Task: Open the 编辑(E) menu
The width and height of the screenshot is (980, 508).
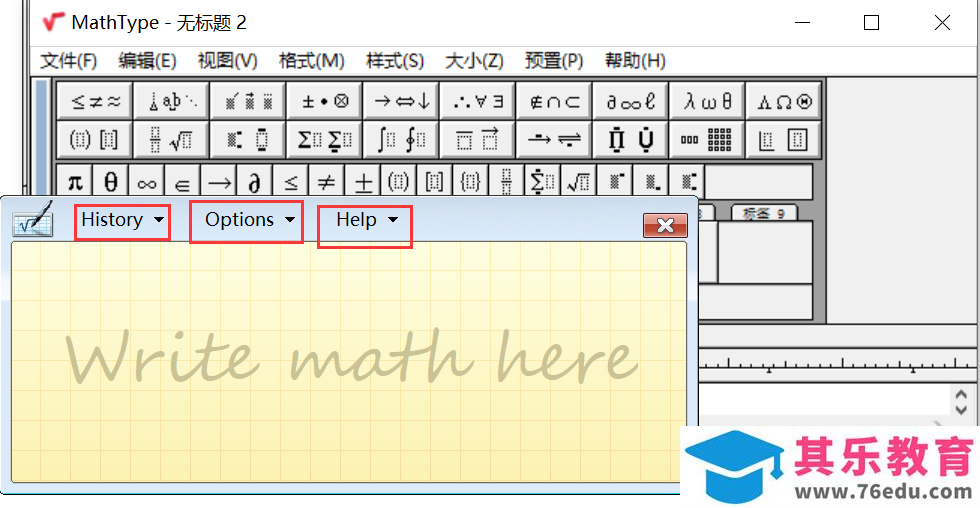Action: click(x=148, y=61)
